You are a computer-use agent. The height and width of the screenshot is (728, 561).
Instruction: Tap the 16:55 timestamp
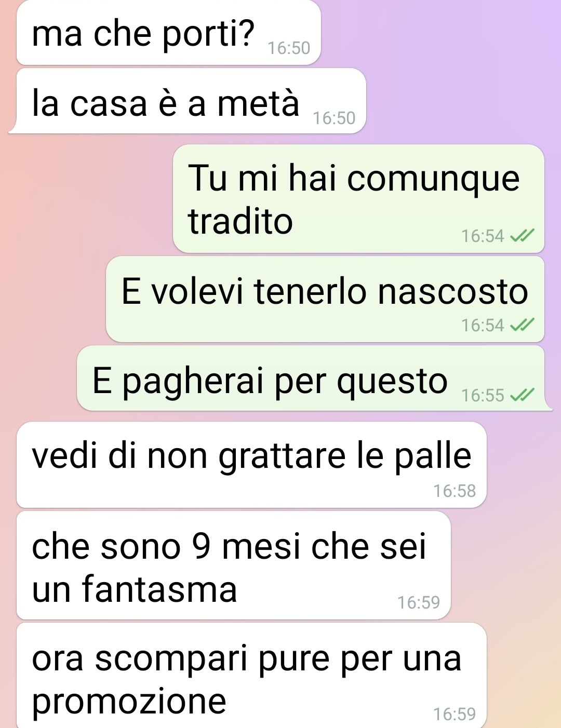coord(483,396)
